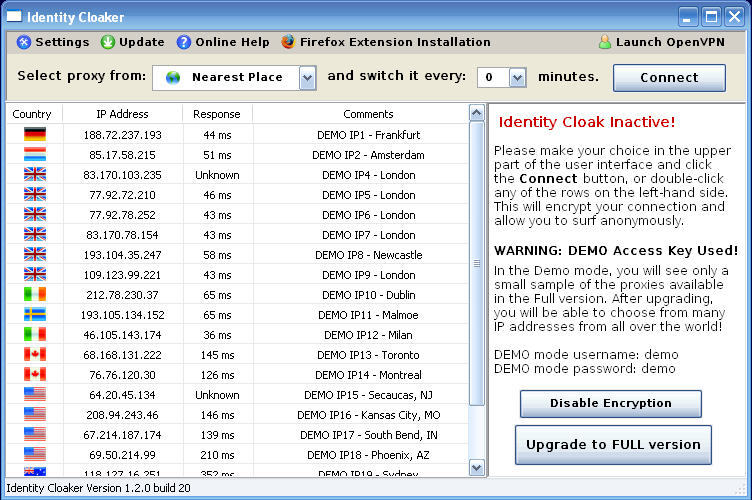This screenshot has width=752, height=500.
Task: Select IP address 77.92.72.210
Action: tap(122, 195)
